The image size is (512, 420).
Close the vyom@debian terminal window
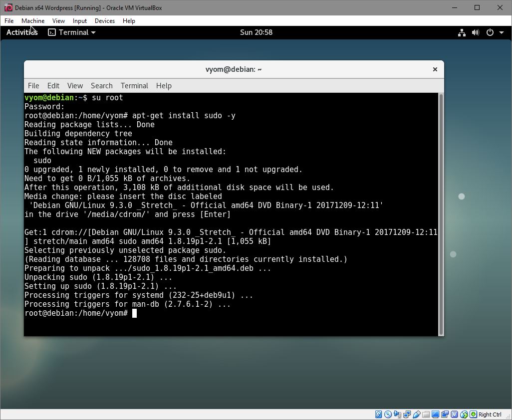tap(435, 69)
